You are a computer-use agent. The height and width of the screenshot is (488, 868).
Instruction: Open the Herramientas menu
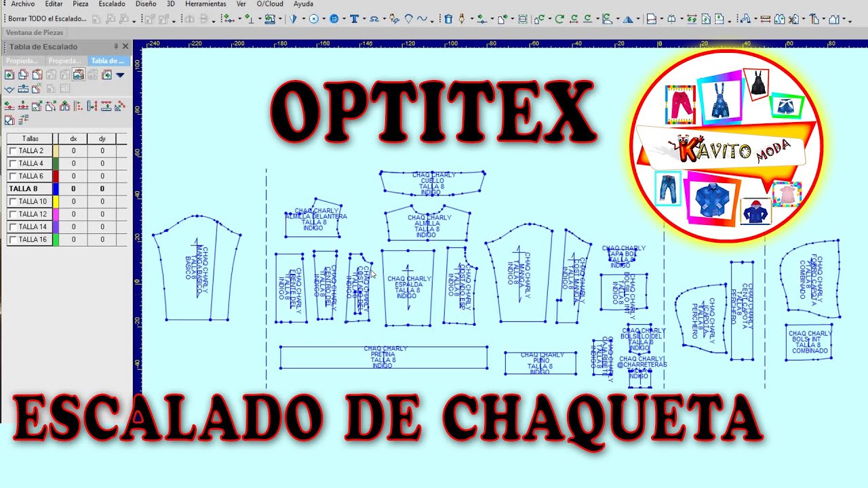(x=206, y=4)
